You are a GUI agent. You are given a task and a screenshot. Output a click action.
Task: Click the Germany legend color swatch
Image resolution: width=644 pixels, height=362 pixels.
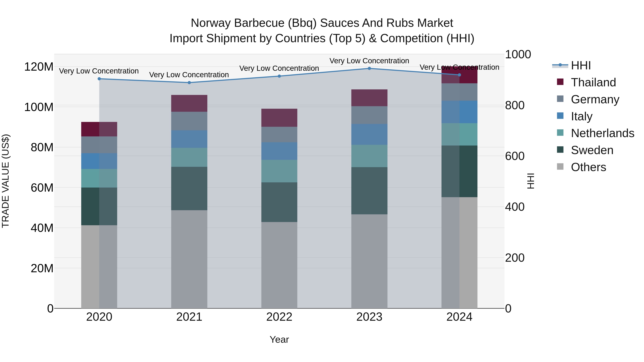pyautogui.click(x=560, y=99)
